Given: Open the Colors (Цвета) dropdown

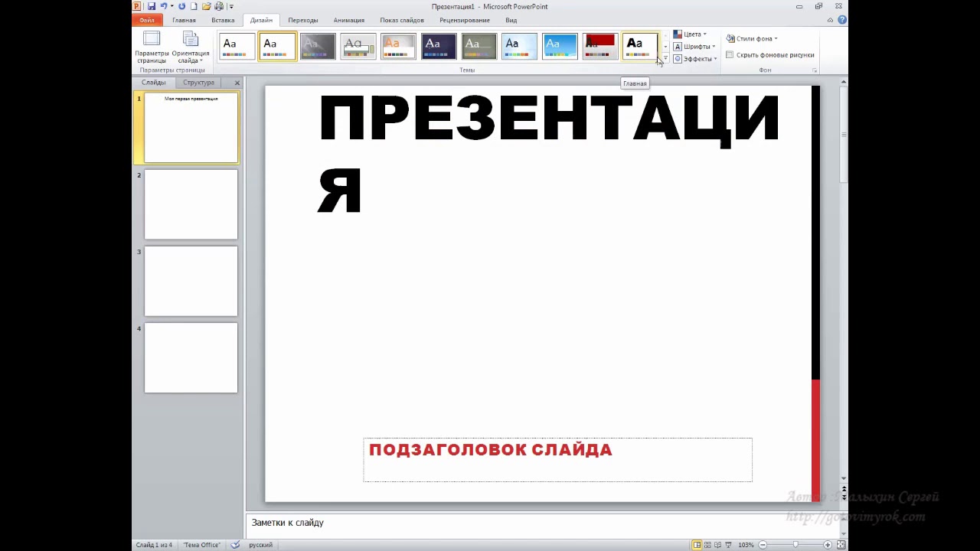Looking at the screenshot, I should pyautogui.click(x=690, y=34).
